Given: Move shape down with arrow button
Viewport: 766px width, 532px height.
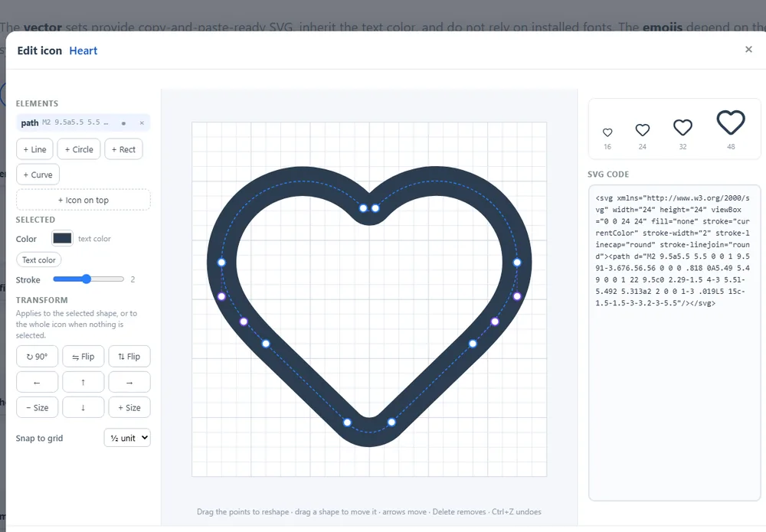Looking at the screenshot, I should click(x=83, y=407).
